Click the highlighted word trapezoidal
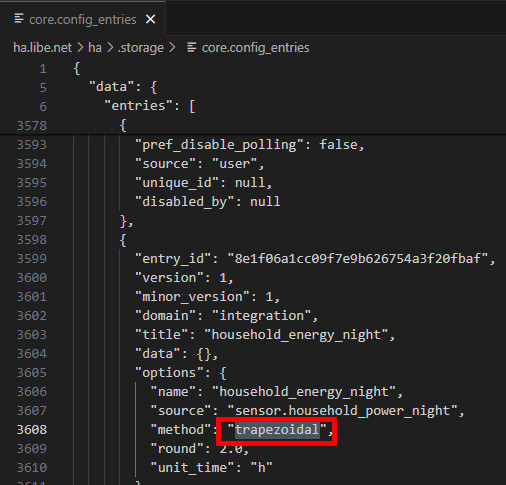The image size is (506, 485). 277,430
